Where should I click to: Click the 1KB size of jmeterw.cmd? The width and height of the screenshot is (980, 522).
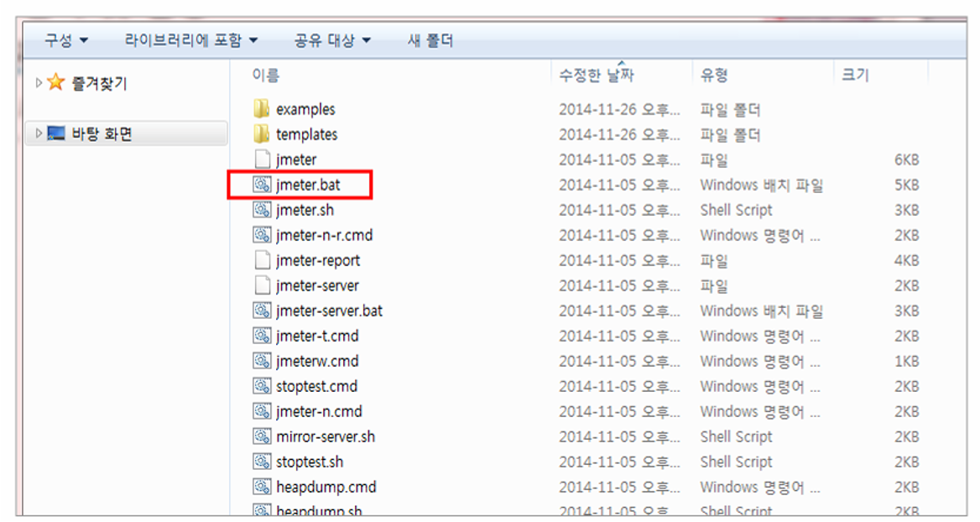tap(906, 361)
